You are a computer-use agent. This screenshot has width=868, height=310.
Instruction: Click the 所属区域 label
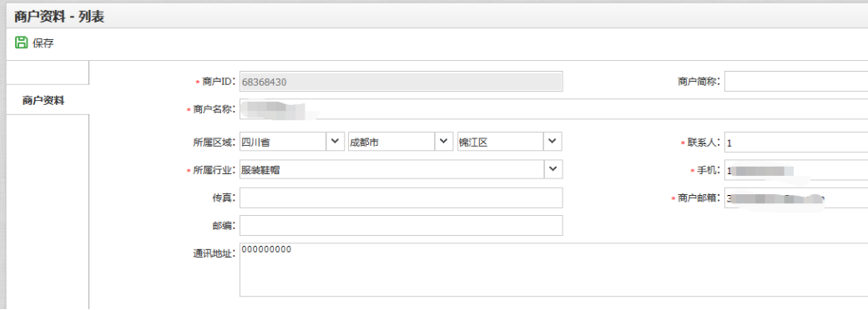coord(215,142)
